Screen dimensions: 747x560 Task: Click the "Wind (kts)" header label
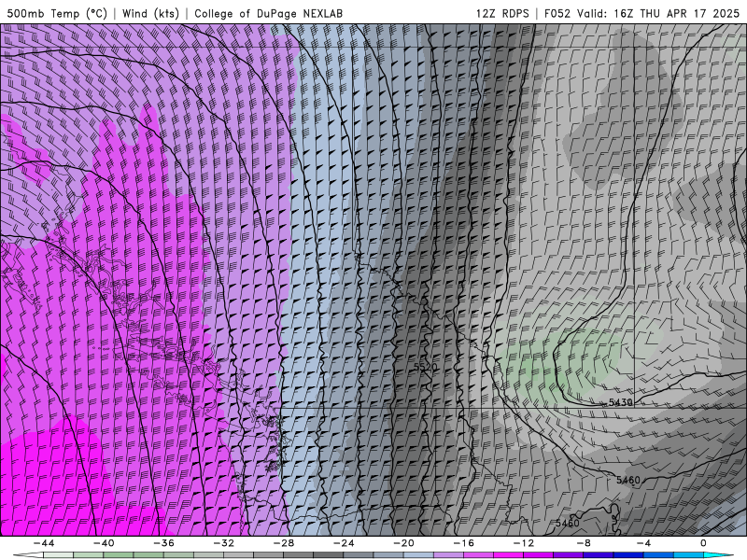[150, 13]
